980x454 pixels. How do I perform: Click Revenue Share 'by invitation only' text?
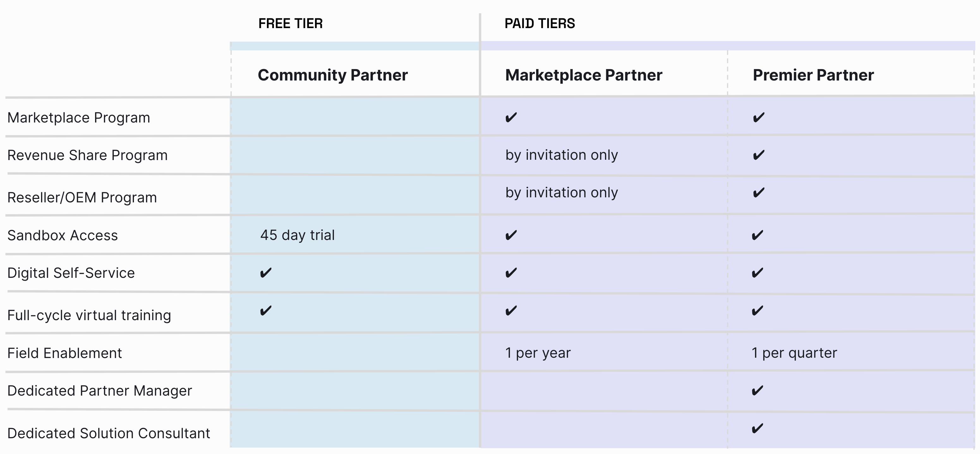[561, 155]
